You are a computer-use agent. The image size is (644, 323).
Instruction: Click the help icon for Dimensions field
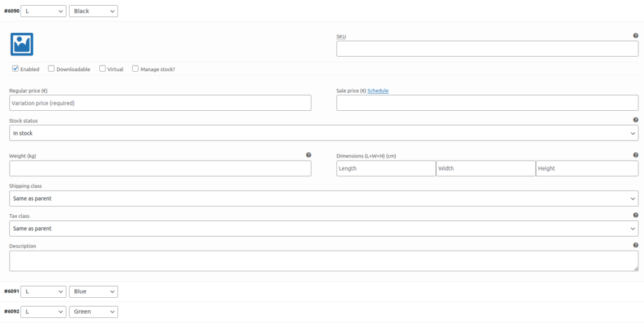click(x=636, y=155)
